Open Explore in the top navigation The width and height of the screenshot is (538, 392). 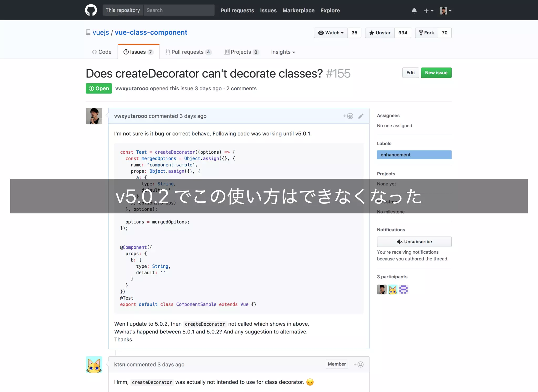click(x=330, y=11)
